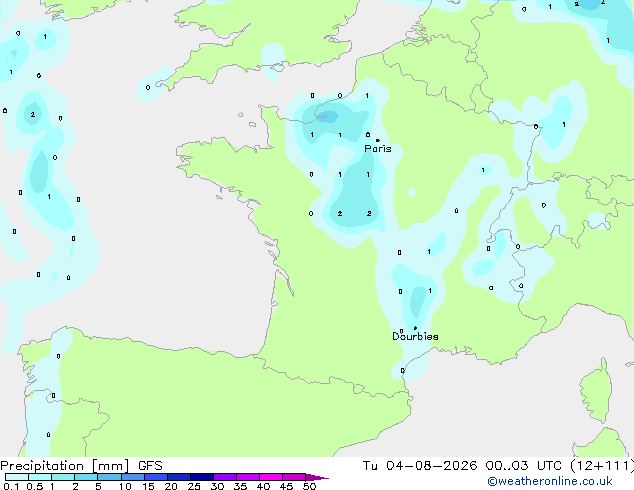Click the '30' legend scale label
Image resolution: width=634 pixels, height=490 pixels.
(217, 486)
